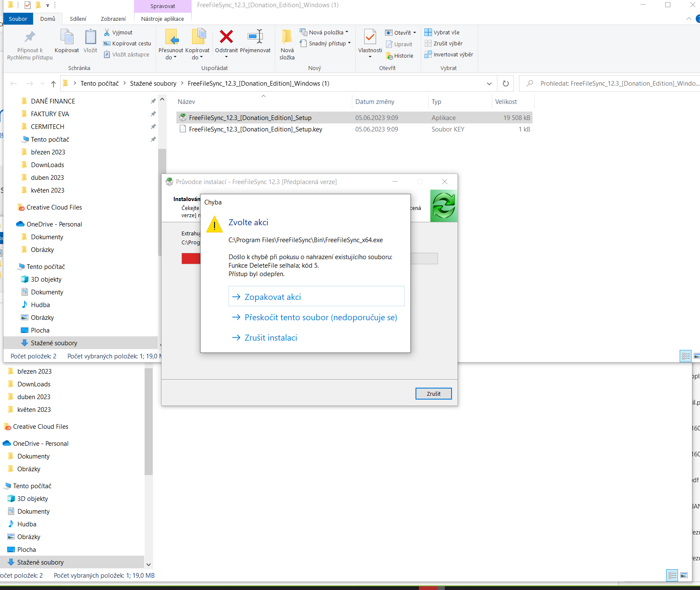
Task: Click Vložit zástupce in the ribbon
Action: click(126, 55)
